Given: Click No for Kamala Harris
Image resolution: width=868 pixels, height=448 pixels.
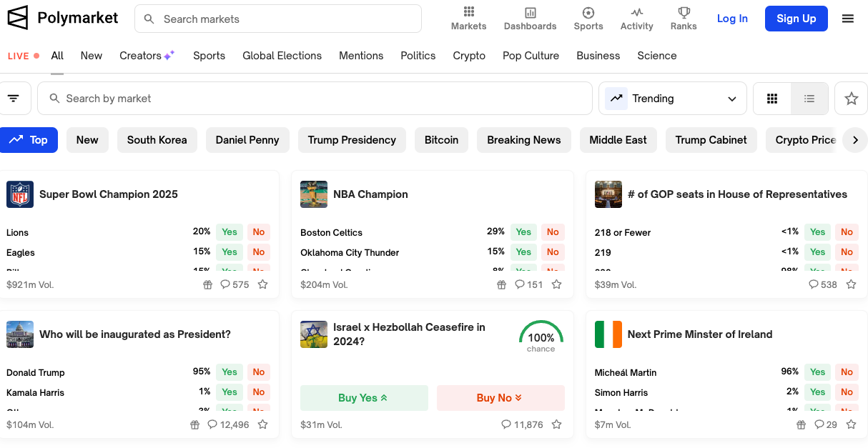Looking at the screenshot, I should [x=259, y=392].
